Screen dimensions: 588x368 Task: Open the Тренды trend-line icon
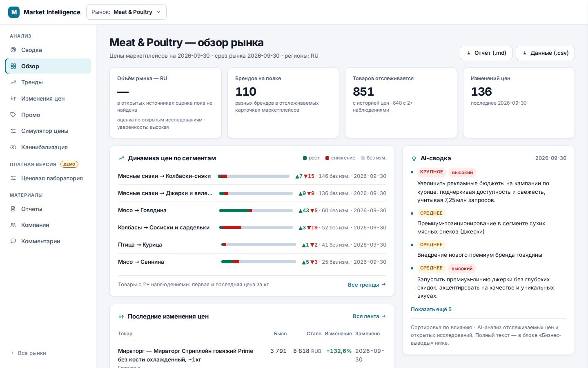(x=13, y=82)
